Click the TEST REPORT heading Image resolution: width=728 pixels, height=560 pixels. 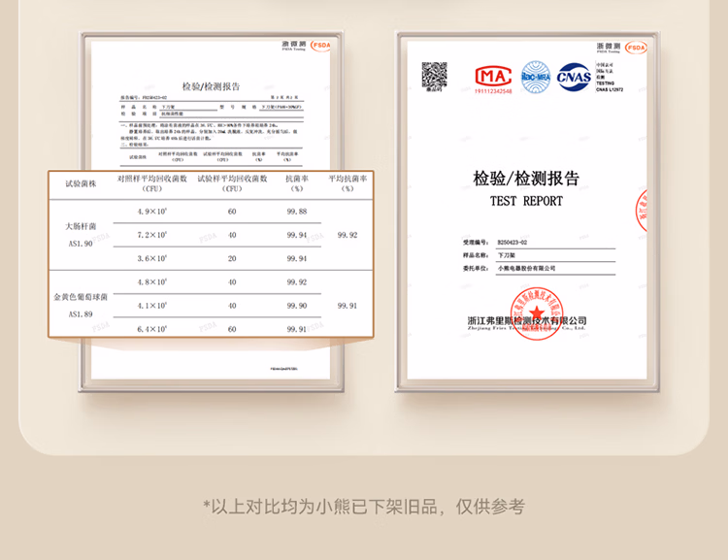526,201
